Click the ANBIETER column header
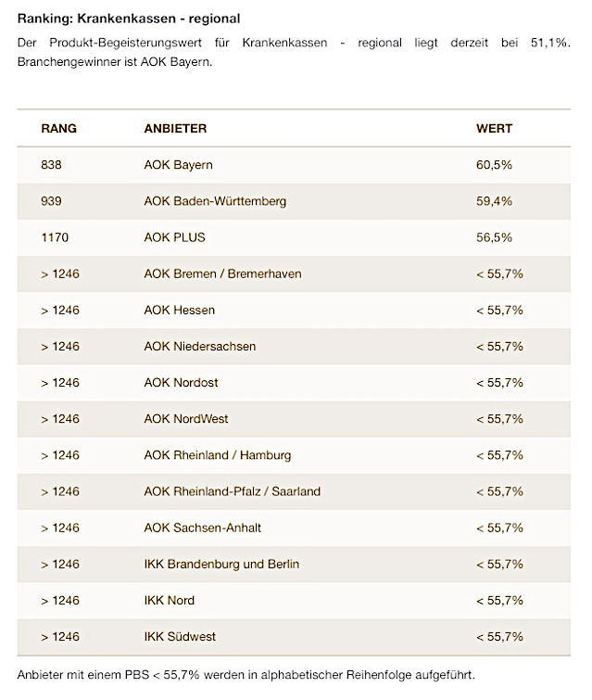 (175, 129)
